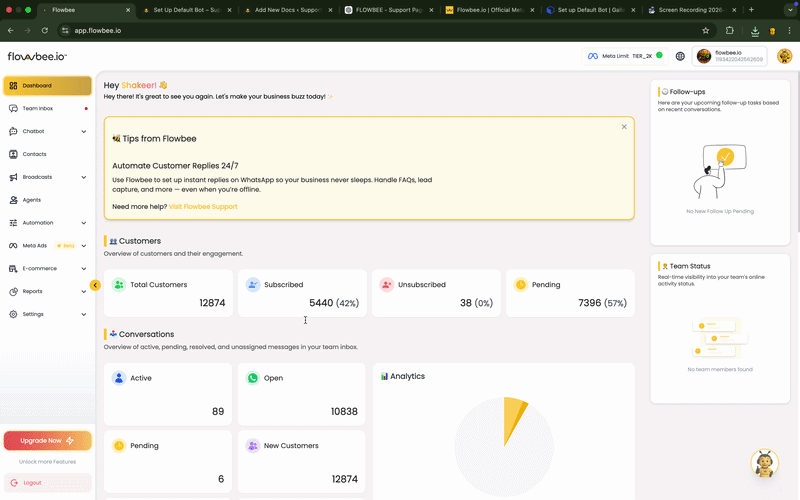The height and width of the screenshot is (500, 800).
Task: Open the user profile avatar
Action: point(784,56)
